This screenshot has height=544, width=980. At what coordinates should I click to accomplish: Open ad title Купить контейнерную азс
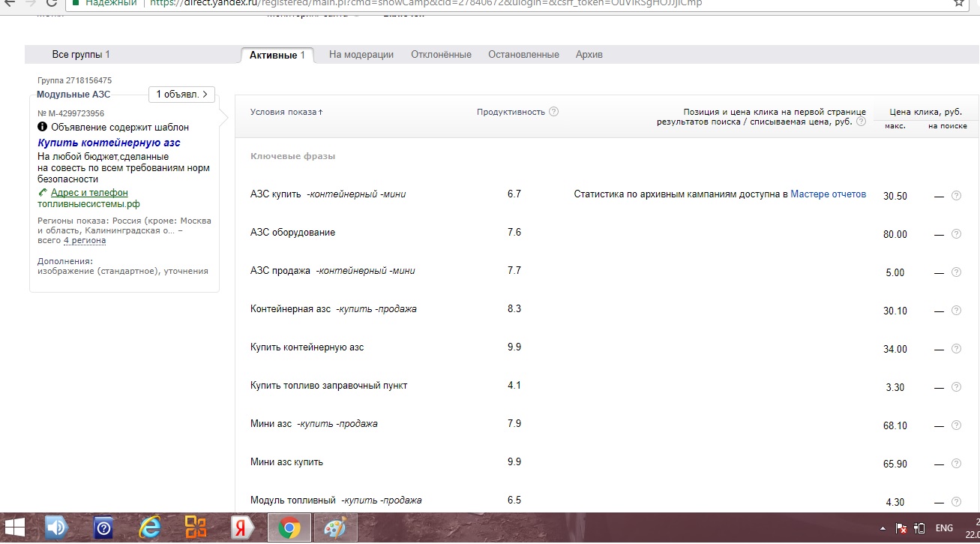coord(109,143)
